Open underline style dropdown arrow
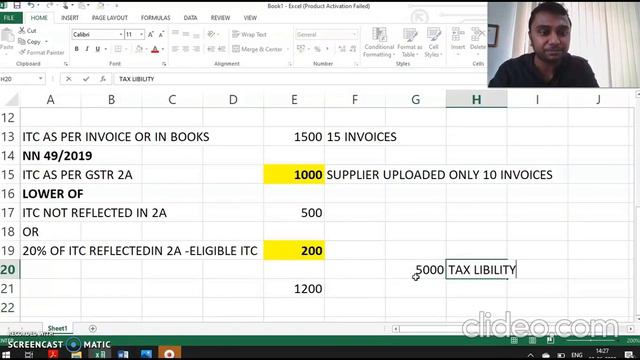 (x=106, y=49)
